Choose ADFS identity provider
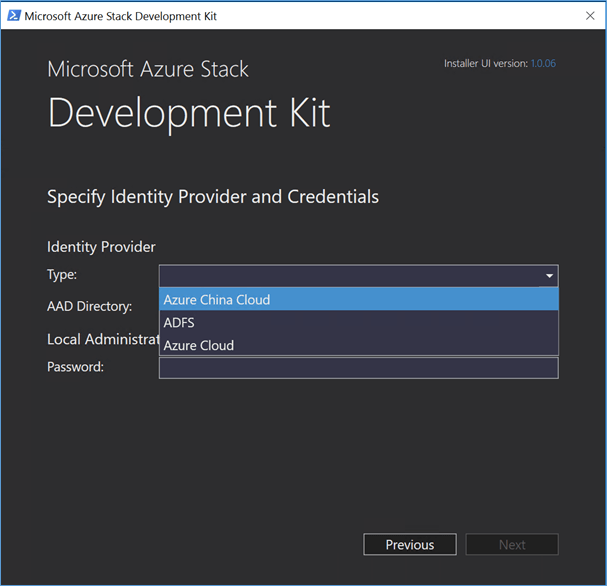Viewport: 607px width, 586px height. coord(358,322)
